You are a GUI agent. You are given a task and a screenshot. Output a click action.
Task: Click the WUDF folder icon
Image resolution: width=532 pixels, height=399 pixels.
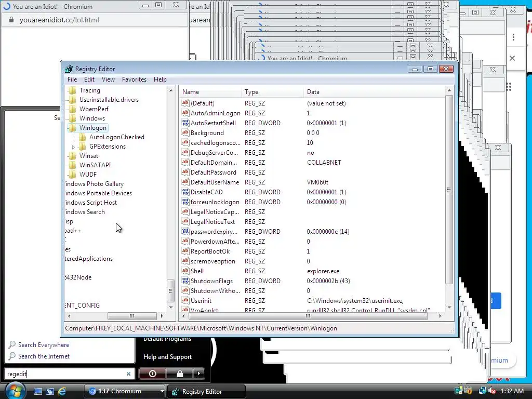72,175
